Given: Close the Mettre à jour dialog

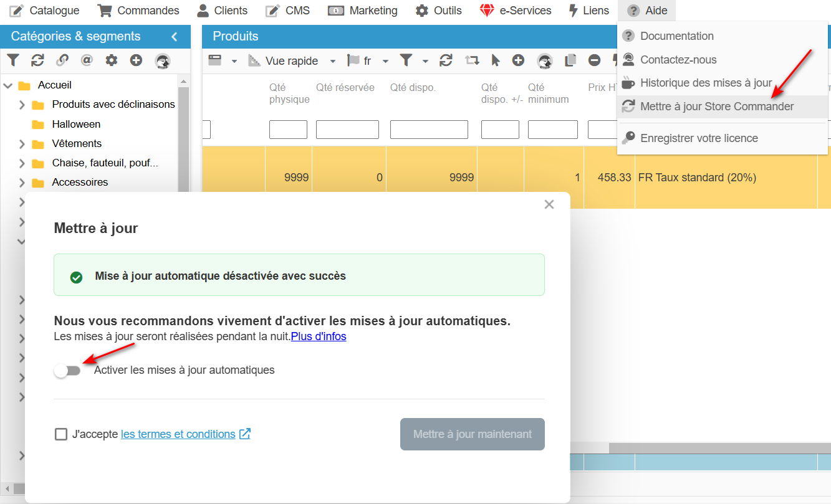Looking at the screenshot, I should 549,204.
